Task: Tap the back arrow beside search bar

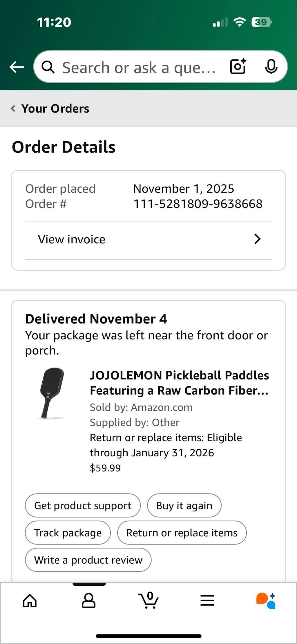Action: click(17, 67)
